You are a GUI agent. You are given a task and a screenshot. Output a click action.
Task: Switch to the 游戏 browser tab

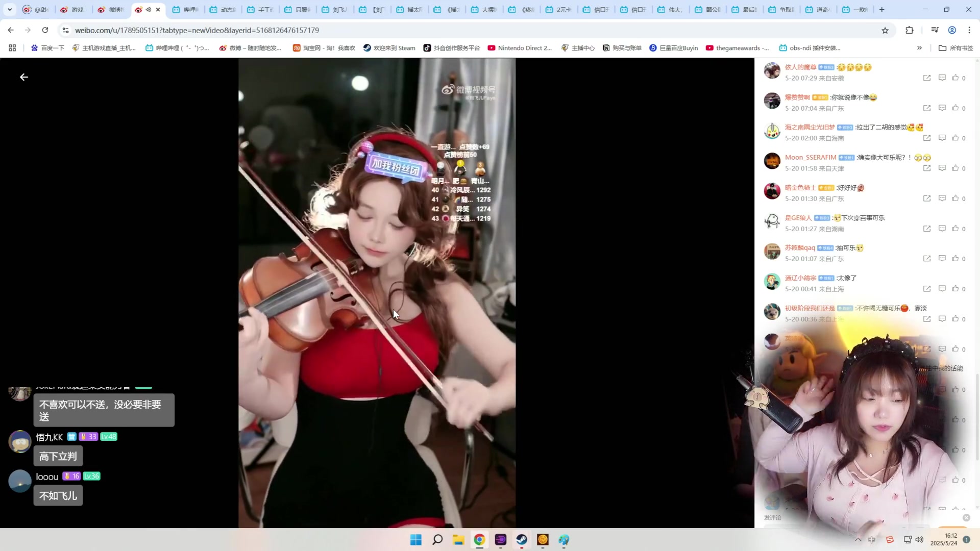coord(73,10)
